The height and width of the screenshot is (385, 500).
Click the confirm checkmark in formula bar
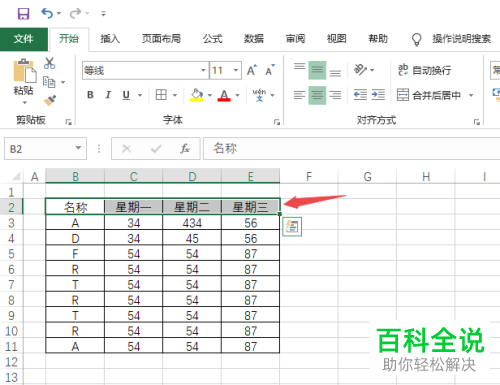(x=156, y=149)
